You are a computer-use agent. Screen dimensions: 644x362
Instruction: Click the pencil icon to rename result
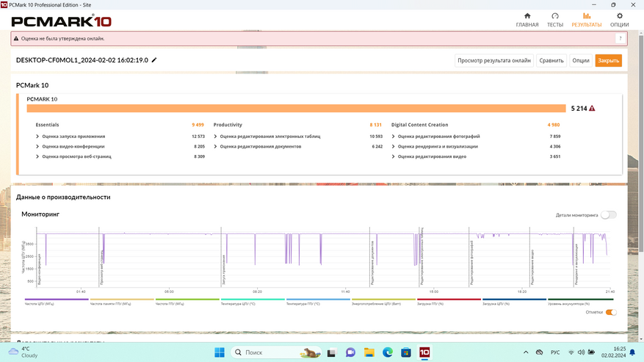pyautogui.click(x=154, y=60)
